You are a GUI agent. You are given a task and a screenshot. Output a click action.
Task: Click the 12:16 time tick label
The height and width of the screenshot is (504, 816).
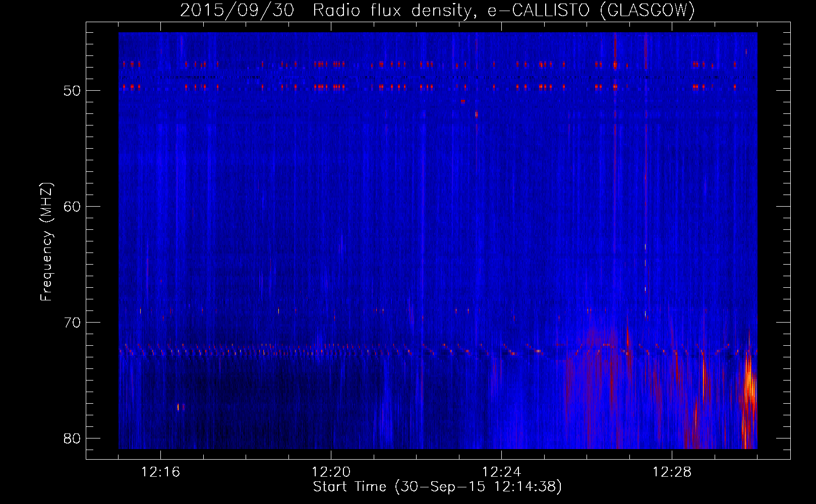160,472
